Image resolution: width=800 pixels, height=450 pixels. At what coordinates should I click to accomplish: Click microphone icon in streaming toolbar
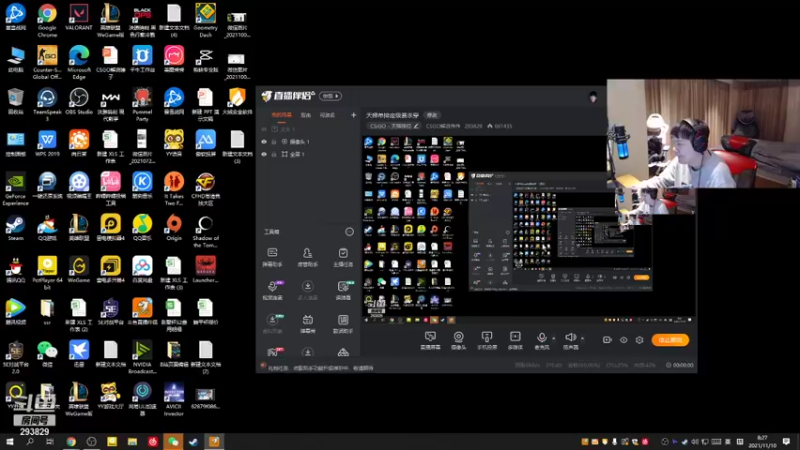542,340
